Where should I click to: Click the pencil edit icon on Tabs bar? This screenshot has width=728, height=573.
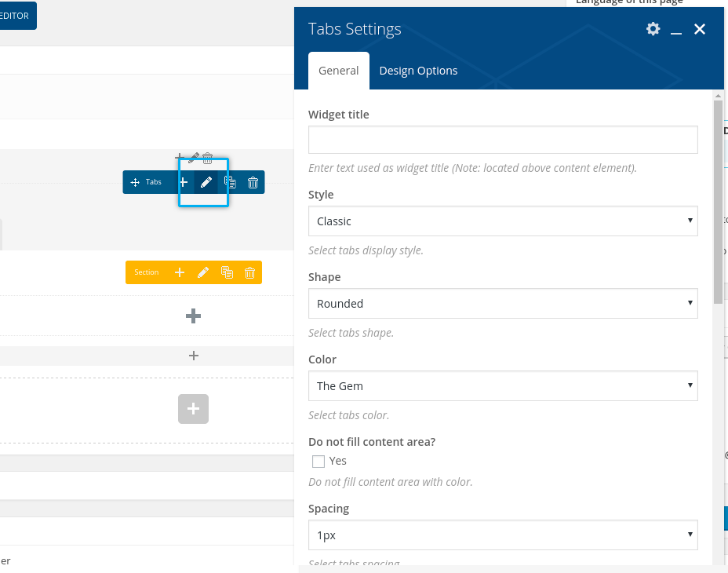point(206,182)
